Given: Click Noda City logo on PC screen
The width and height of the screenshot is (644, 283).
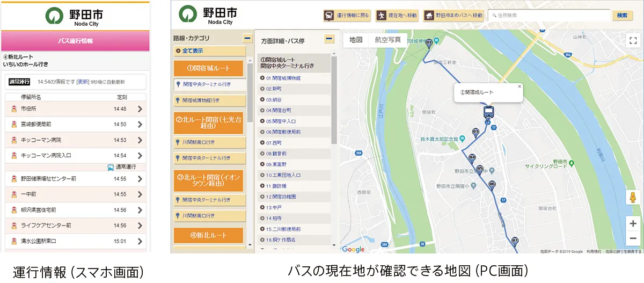Looking at the screenshot, I should pos(208,15).
